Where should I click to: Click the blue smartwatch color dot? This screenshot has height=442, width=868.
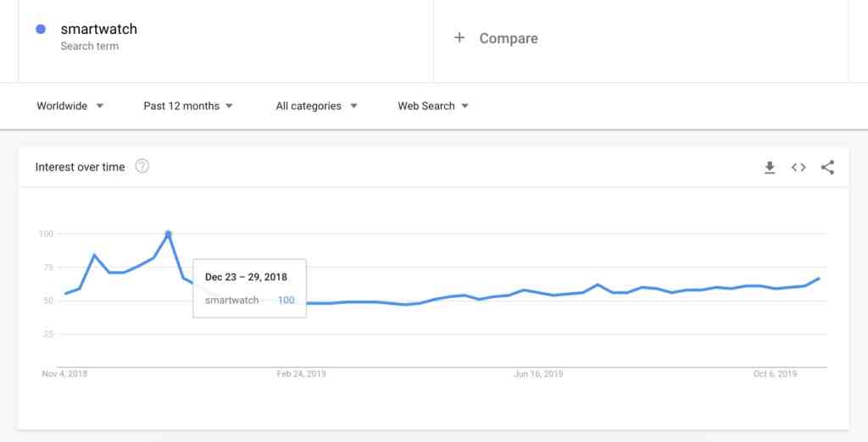coord(41,30)
